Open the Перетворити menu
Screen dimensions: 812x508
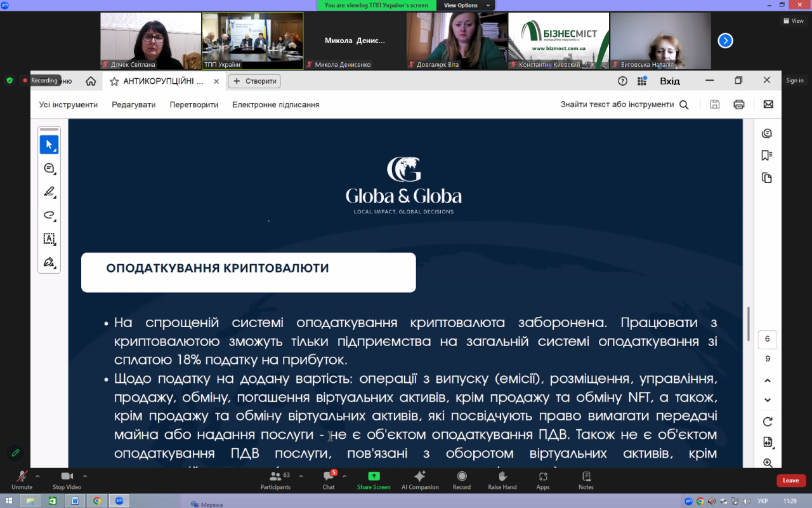coord(193,105)
